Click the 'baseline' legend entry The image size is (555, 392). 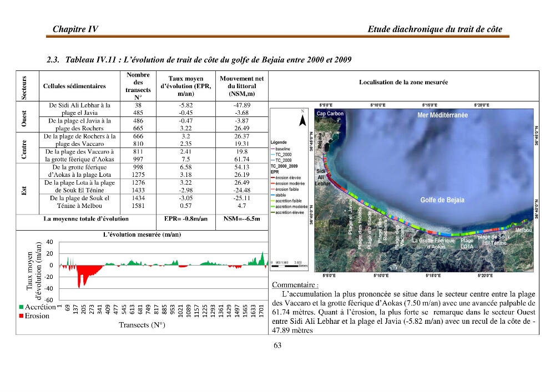[x=281, y=149]
